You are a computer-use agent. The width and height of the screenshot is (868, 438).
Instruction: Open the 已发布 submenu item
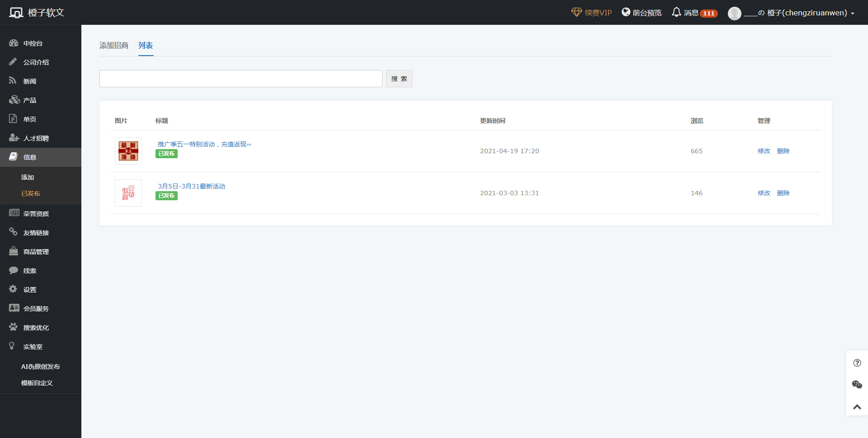pyautogui.click(x=31, y=193)
